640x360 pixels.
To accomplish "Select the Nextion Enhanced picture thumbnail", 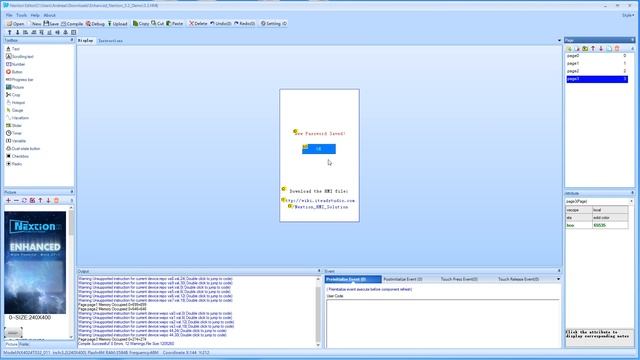I will point(35,262).
